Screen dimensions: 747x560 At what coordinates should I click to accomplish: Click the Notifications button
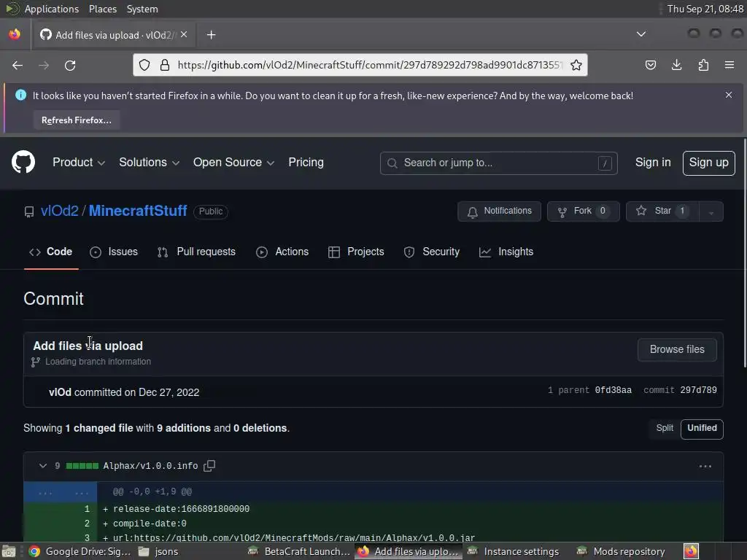pyautogui.click(x=499, y=211)
